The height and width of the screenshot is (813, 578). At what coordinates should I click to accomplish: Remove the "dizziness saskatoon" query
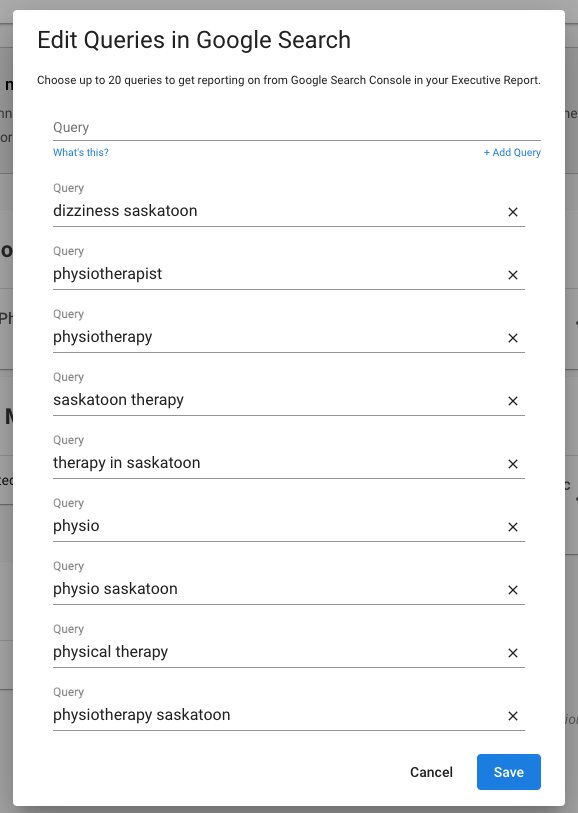pyautogui.click(x=512, y=212)
